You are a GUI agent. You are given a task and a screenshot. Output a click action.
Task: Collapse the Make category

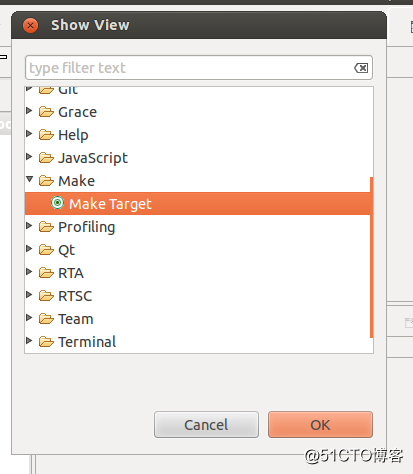(30, 179)
